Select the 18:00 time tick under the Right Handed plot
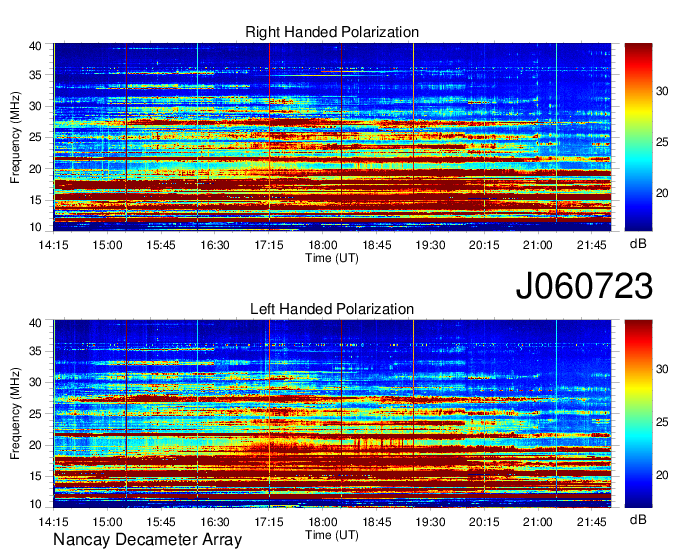The image size is (680, 552). 323,245
